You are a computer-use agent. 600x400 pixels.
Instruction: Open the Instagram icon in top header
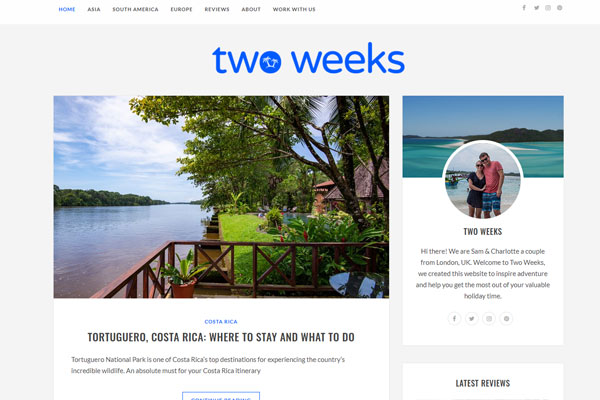548,8
